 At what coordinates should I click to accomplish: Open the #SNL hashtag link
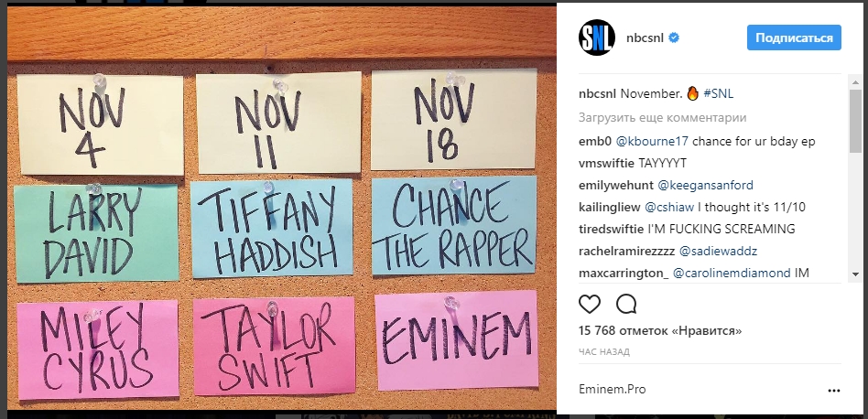718,94
